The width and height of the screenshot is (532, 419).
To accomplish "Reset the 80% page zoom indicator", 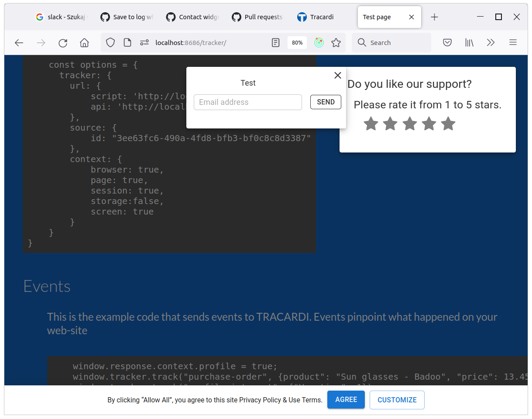I will point(297,42).
